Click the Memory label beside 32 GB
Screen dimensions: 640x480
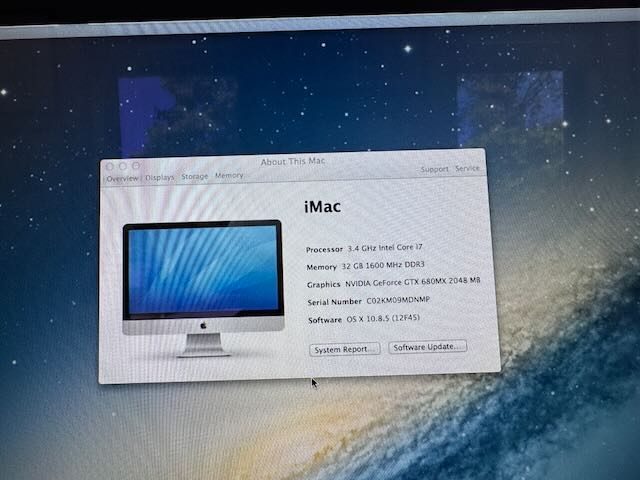pos(321,267)
